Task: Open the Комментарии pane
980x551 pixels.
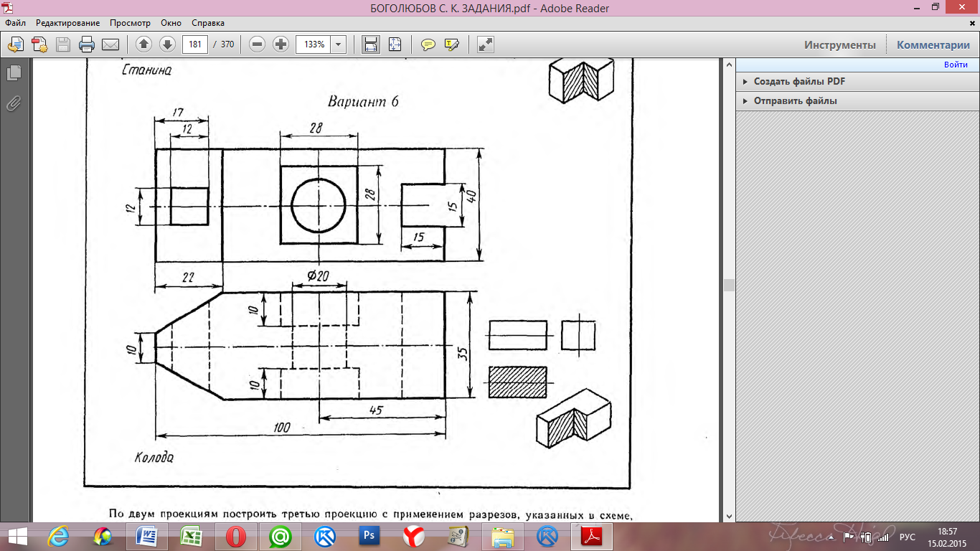Action: [x=933, y=44]
